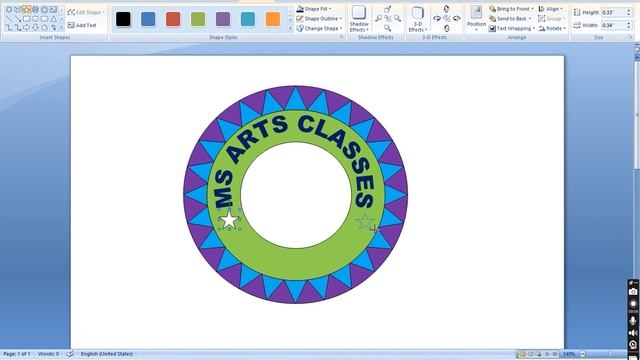This screenshot has width=640, height=360.
Task: Nudge shadow down icon
Action: pos(387,28)
